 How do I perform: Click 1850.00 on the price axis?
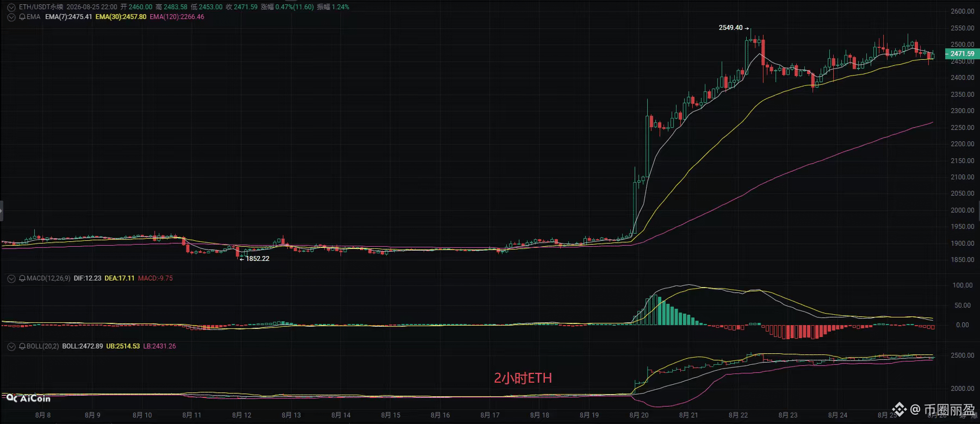pyautogui.click(x=963, y=260)
